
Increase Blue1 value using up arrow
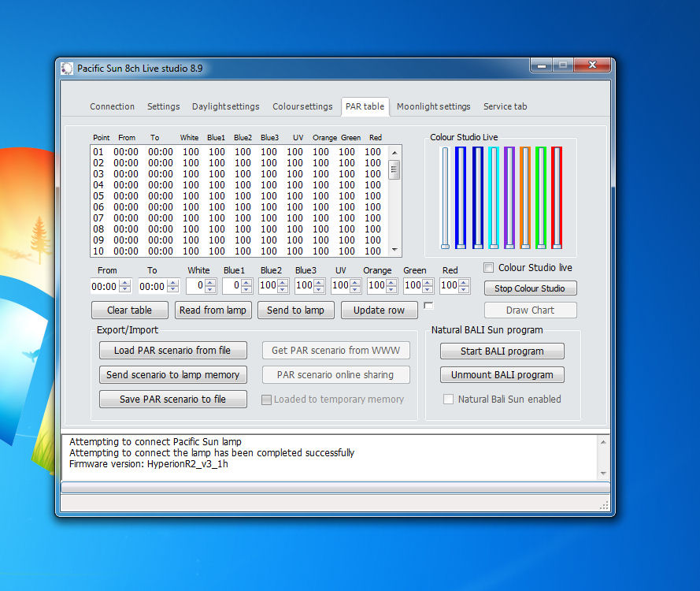tap(246, 282)
